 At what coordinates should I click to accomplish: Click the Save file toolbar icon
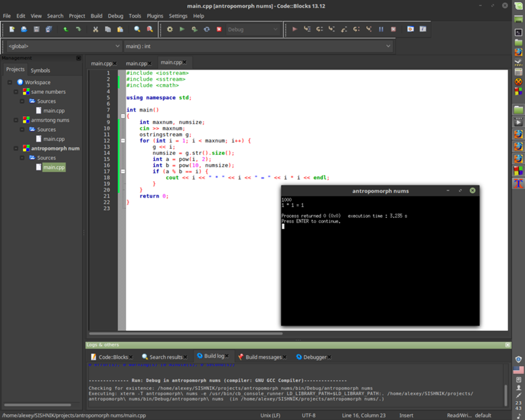tap(37, 30)
